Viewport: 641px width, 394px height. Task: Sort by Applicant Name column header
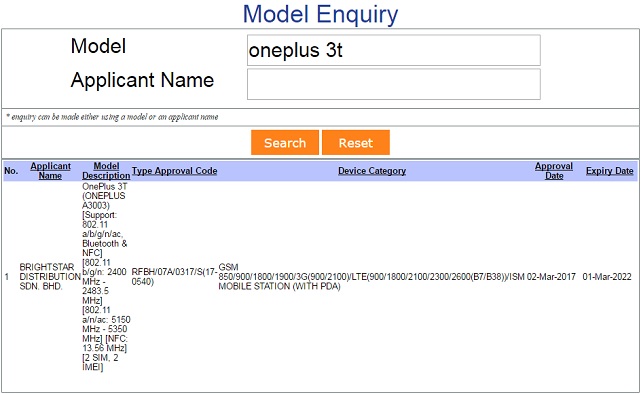click(50, 171)
